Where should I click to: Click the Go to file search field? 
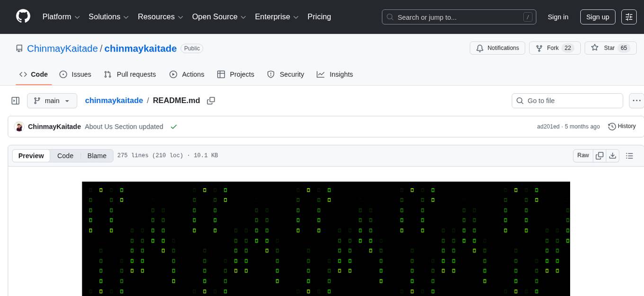click(x=567, y=101)
